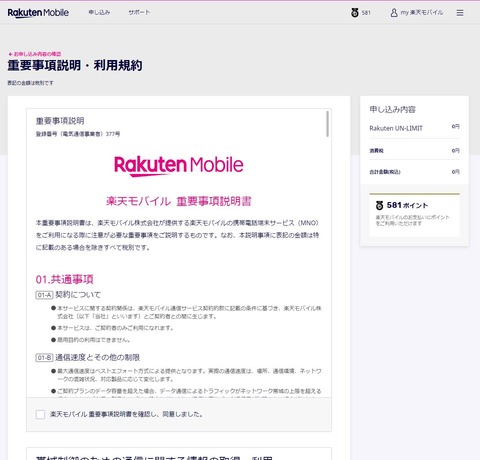Check the 重要事項説明書 agreement checkbox
Image resolution: width=480 pixels, height=460 pixels.
point(40,414)
